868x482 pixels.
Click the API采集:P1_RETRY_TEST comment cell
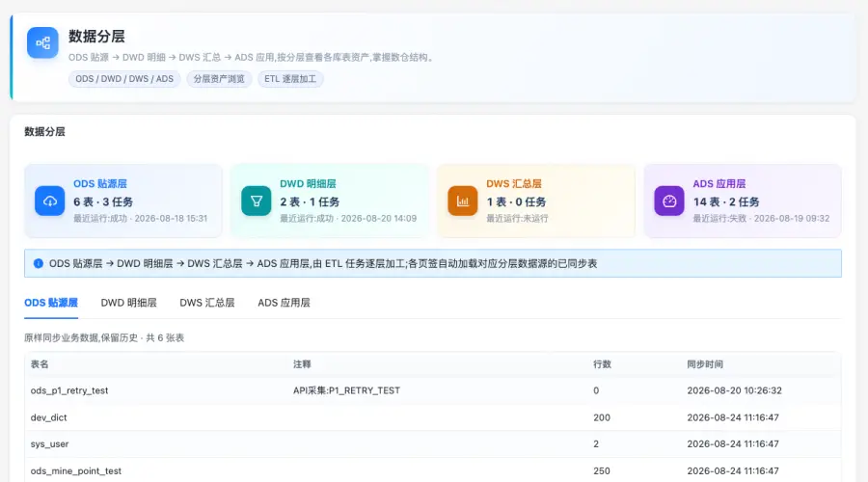coord(346,390)
